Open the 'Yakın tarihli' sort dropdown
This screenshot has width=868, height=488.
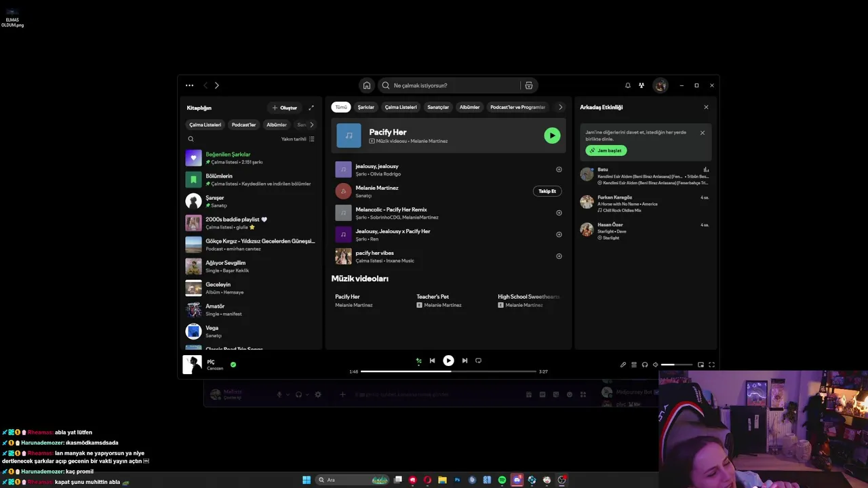point(298,139)
